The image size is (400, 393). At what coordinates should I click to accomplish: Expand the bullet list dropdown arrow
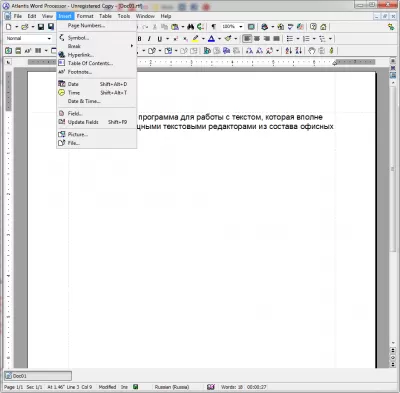298,39
